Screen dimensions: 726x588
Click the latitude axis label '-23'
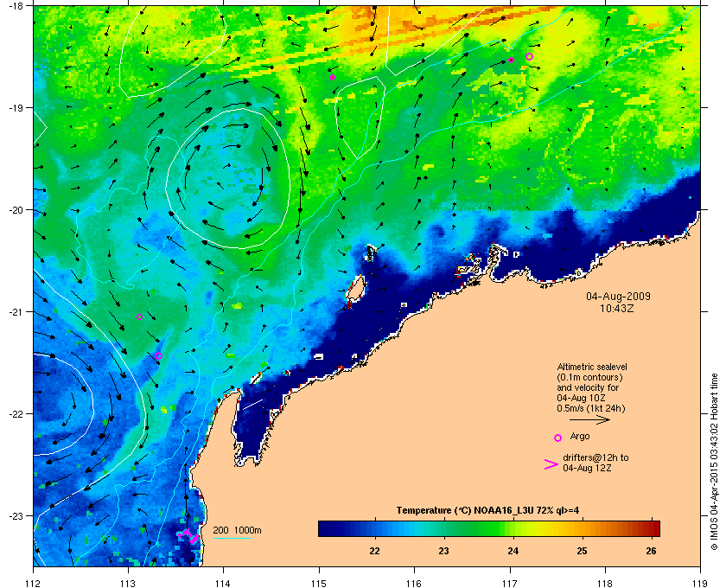[16, 515]
